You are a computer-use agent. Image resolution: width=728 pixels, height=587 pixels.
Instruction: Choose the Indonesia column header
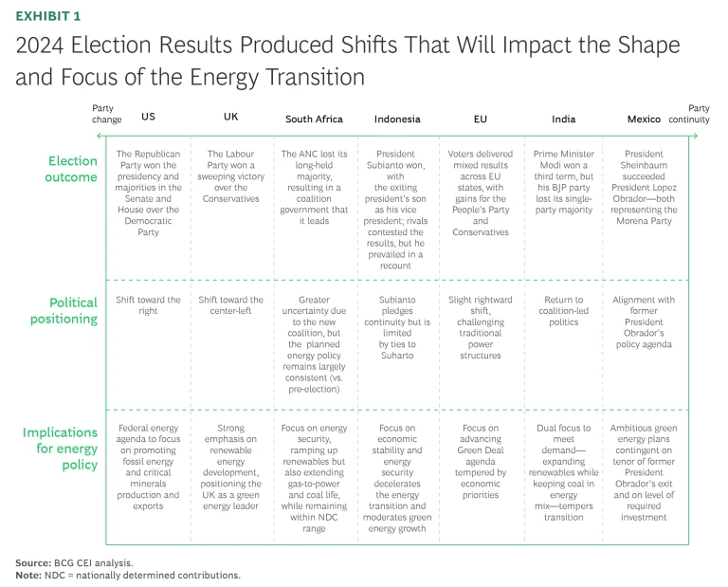pos(397,119)
